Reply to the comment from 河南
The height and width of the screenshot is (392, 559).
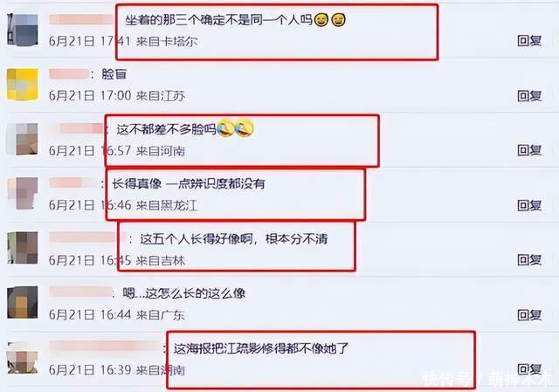[x=529, y=150]
